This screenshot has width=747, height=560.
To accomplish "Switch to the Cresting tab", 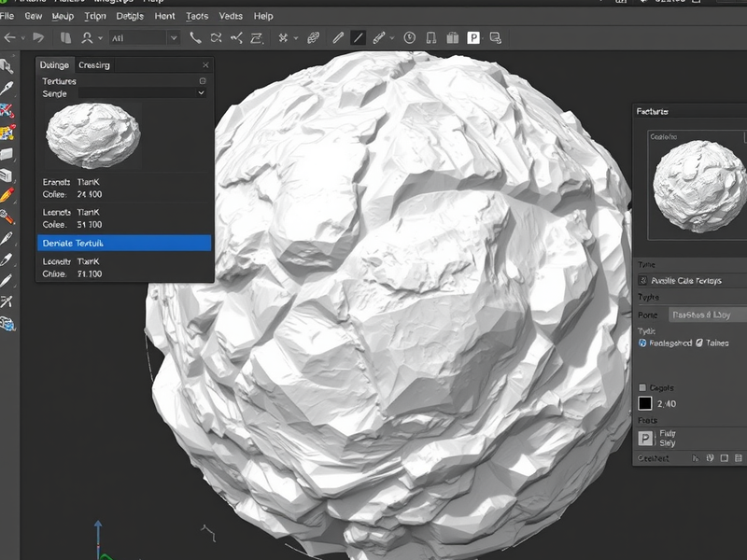I will [x=94, y=65].
